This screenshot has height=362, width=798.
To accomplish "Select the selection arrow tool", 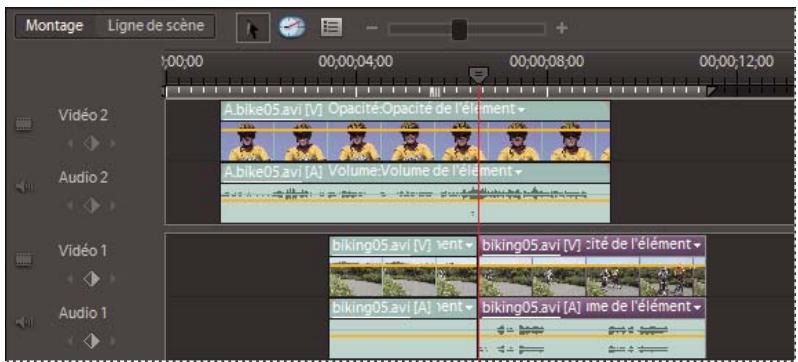I will click(253, 28).
